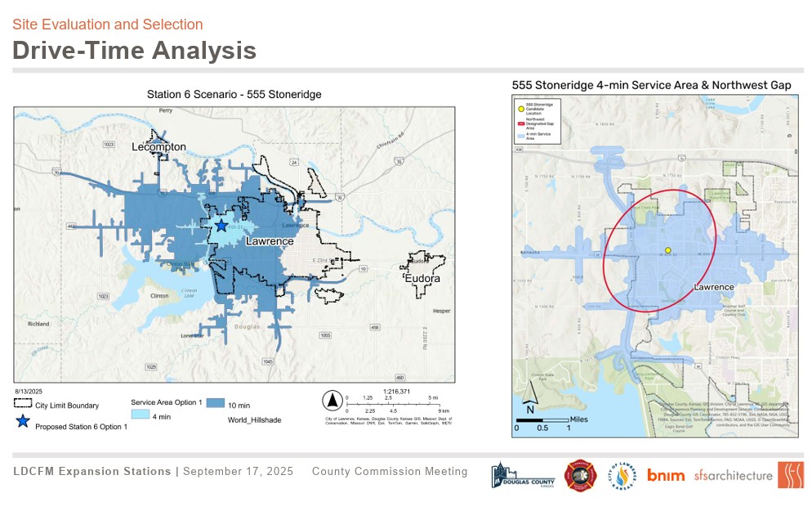
Task: Click the blue star marker on the Station 6 map
Action: point(221,226)
